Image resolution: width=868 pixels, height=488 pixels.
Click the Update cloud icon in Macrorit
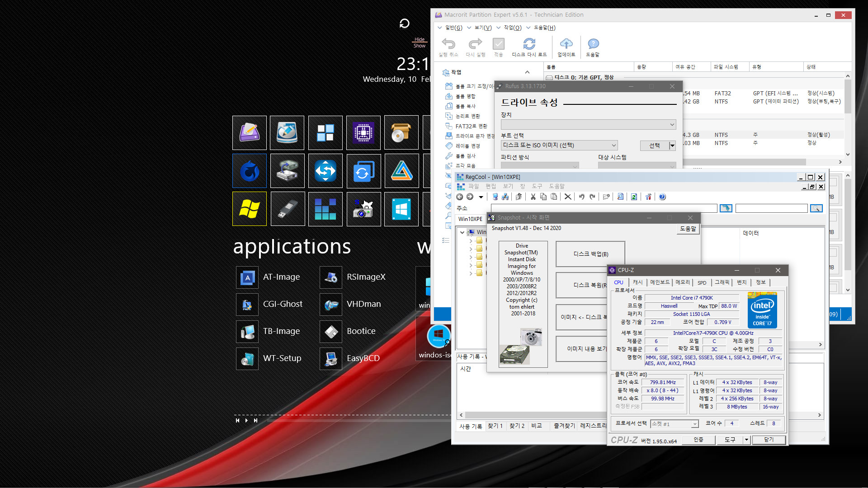[566, 44]
